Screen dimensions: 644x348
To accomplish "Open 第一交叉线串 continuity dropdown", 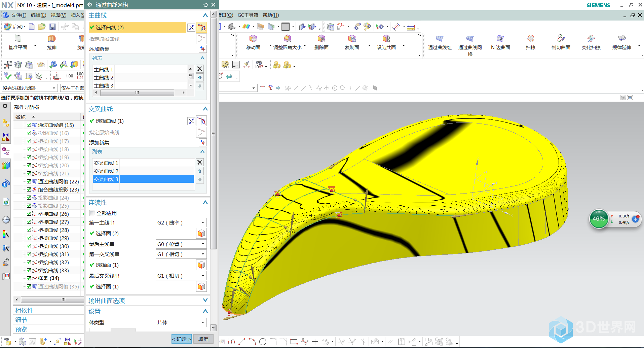I will (181, 254).
